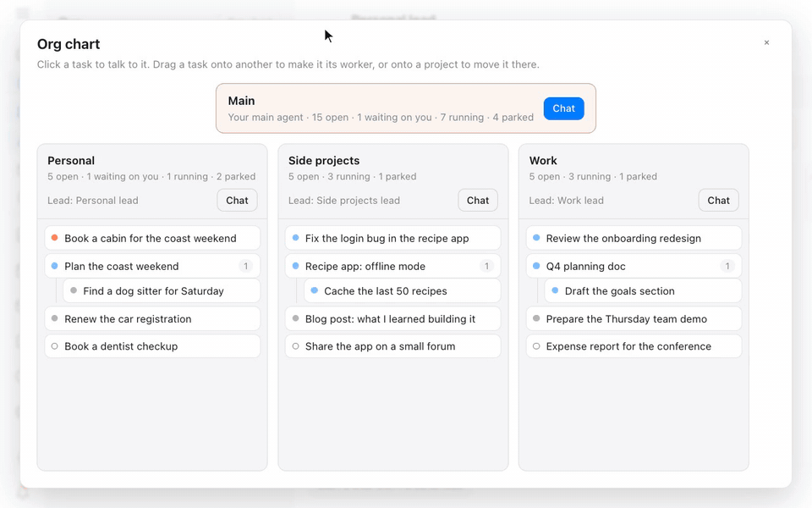Image resolution: width=812 pixels, height=508 pixels.
Task: Open 'Fix the login bug in the recipe app'
Action: [x=393, y=239]
